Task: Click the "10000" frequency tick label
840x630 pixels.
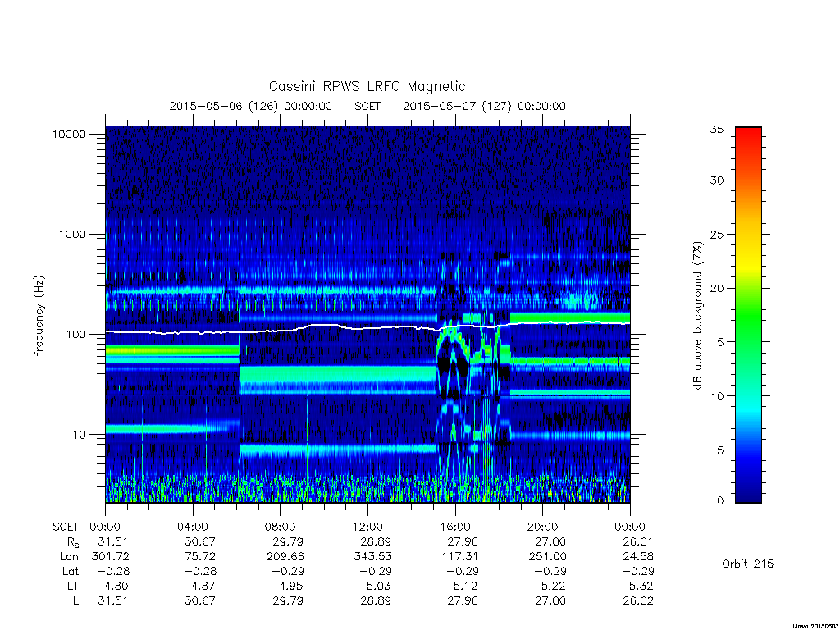Action: [x=69, y=135]
